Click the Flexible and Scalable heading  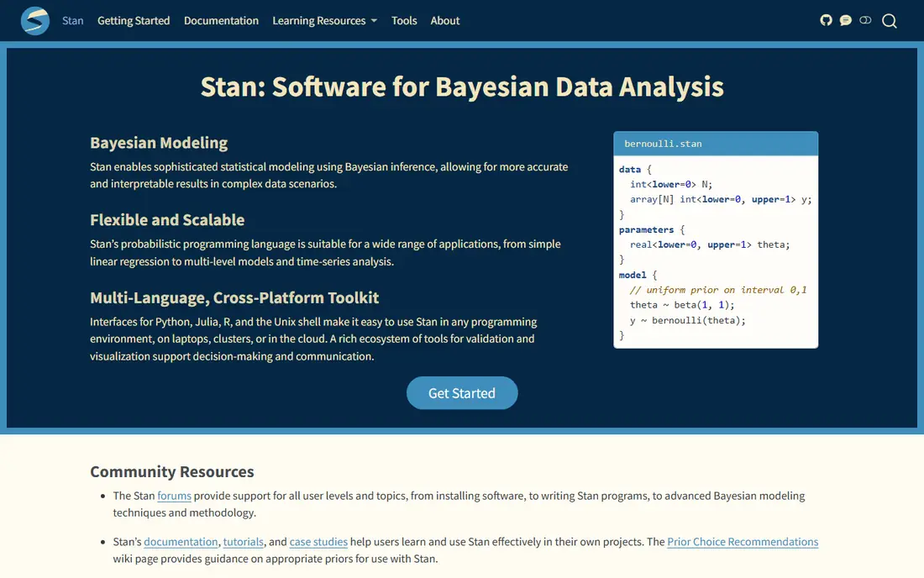point(167,220)
